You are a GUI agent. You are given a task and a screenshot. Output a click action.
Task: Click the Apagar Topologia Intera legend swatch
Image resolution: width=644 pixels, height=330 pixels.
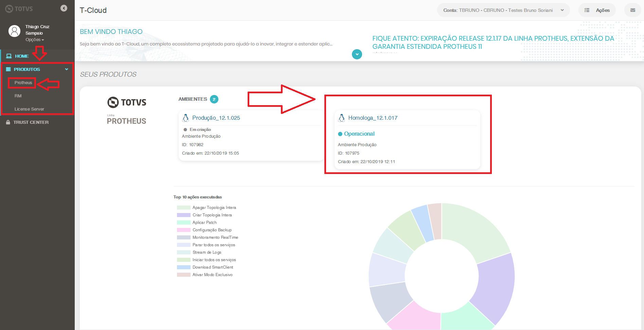point(183,208)
